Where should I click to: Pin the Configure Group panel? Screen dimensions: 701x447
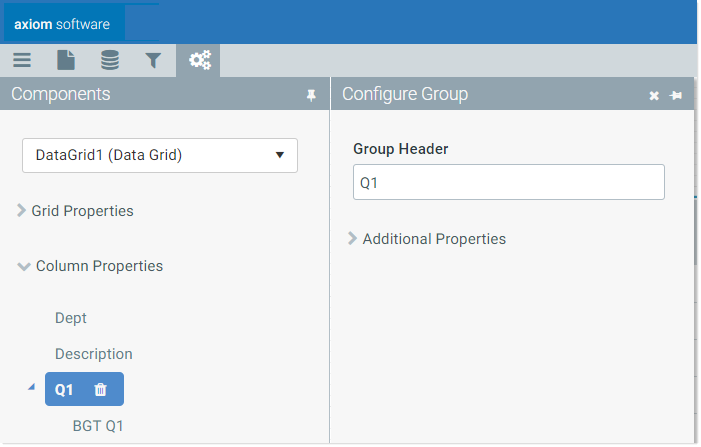pos(676,95)
